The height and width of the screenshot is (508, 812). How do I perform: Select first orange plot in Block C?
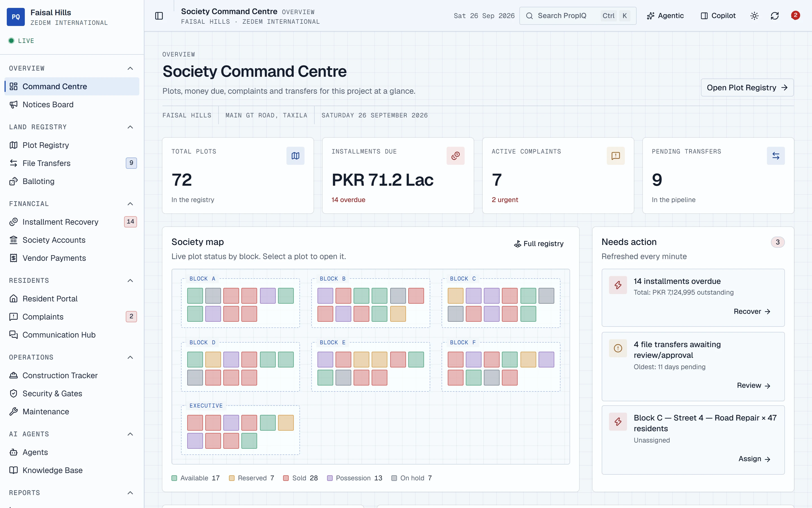[455, 296]
